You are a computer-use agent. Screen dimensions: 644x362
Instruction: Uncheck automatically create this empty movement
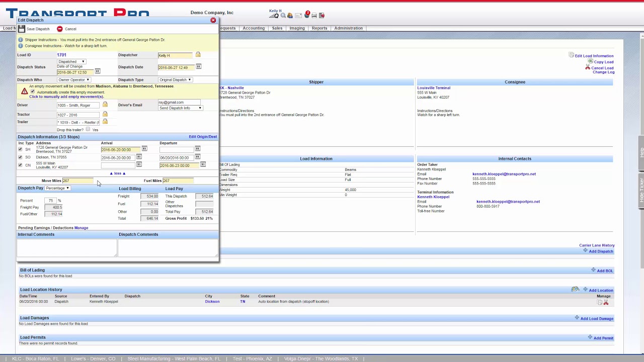click(33, 92)
